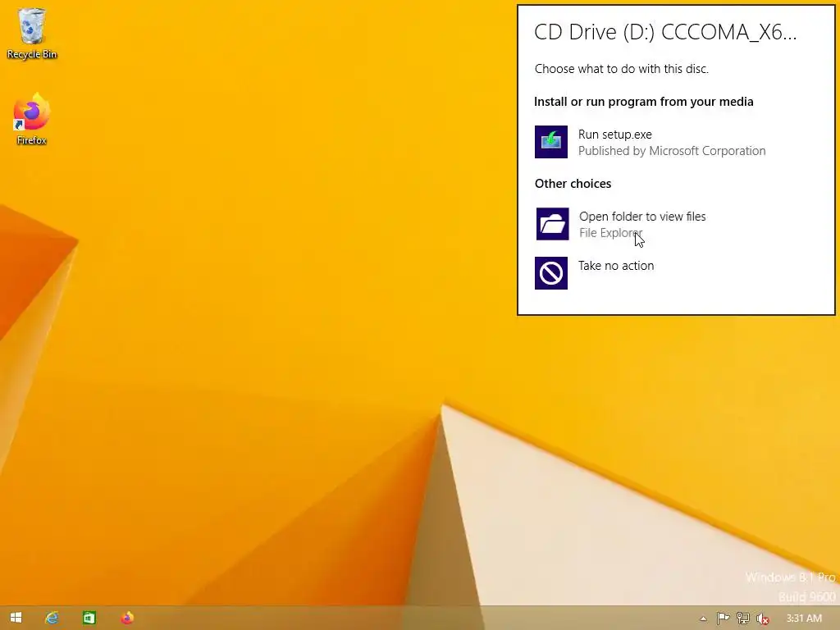The image size is (840, 630).
Task: Open the 3:31 AM taskbar clock
Action: click(x=804, y=619)
